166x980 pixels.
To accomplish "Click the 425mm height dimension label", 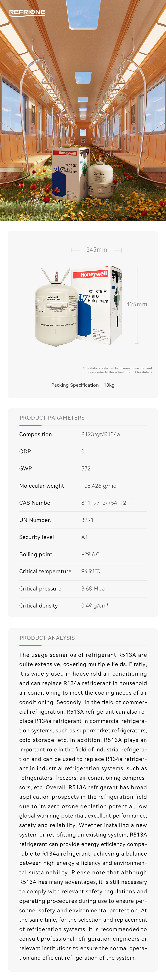I will (x=137, y=304).
